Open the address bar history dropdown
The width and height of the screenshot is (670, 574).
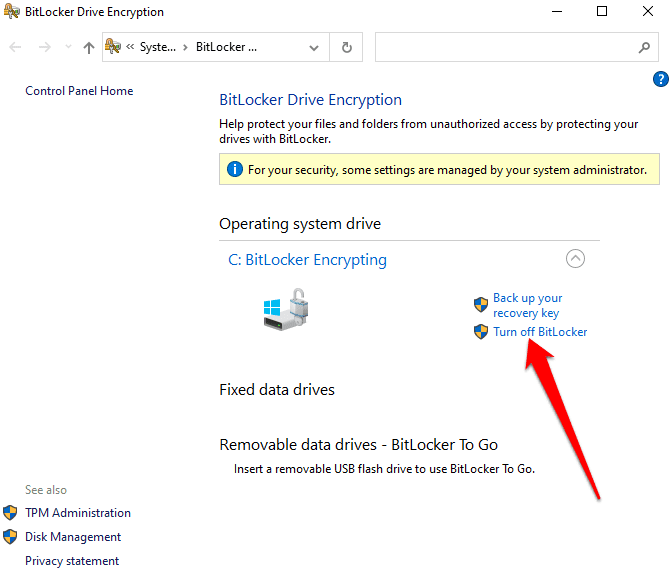point(314,47)
